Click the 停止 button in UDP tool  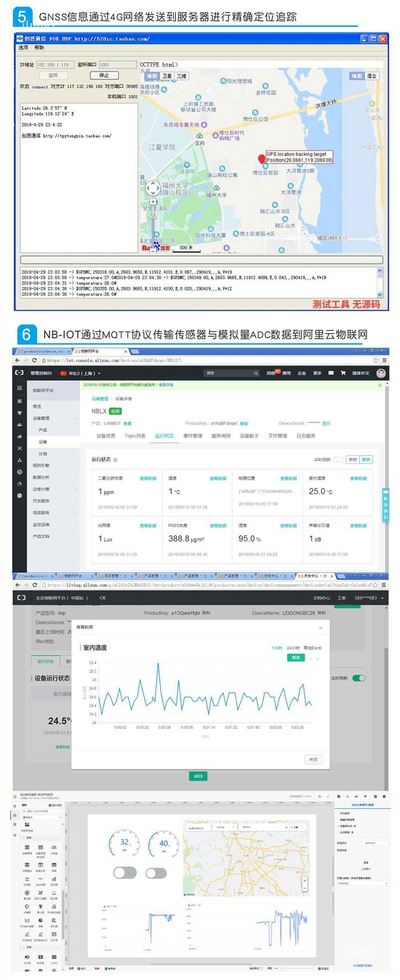click(x=104, y=75)
